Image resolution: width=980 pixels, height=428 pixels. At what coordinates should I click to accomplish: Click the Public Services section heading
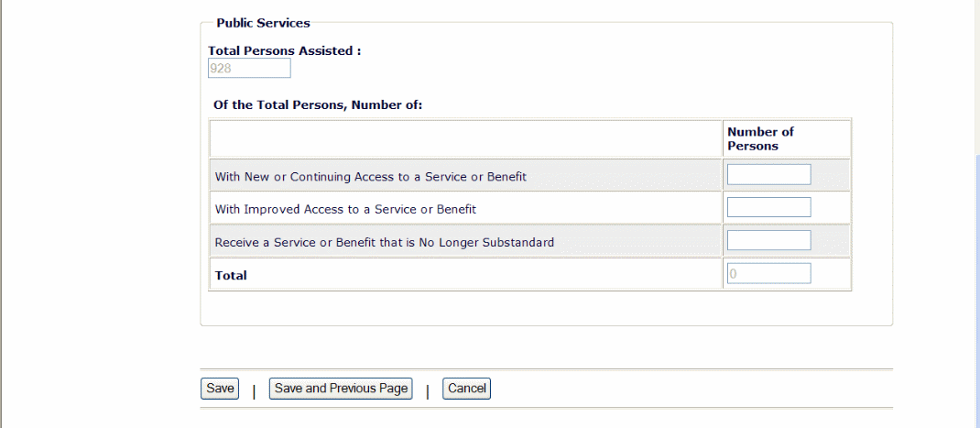(x=263, y=23)
